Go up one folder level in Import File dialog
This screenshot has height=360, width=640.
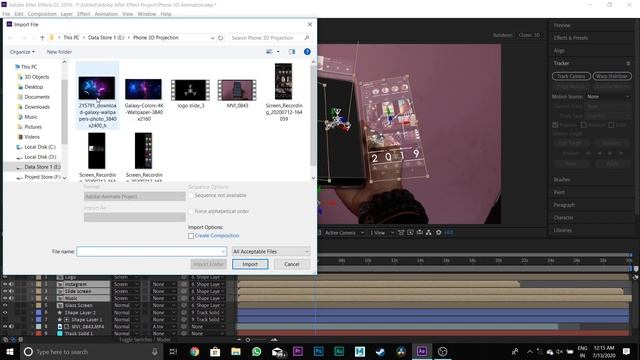42,38
